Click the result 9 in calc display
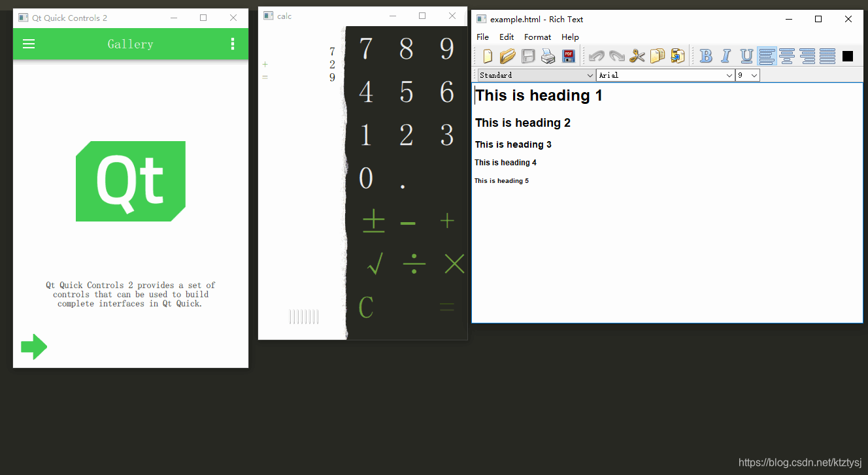The image size is (868, 475). point(332,78)
